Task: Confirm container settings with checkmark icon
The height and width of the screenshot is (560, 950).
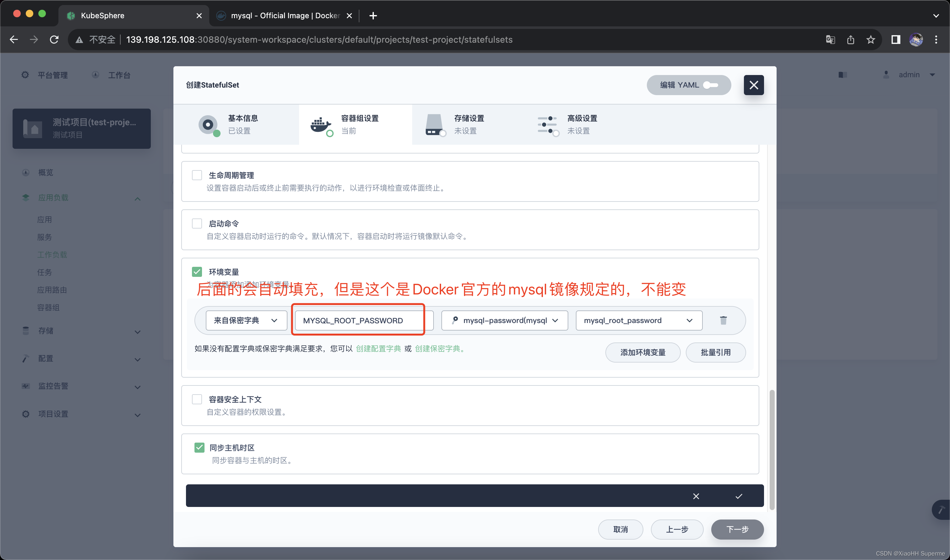Action: tap(739, 496)
